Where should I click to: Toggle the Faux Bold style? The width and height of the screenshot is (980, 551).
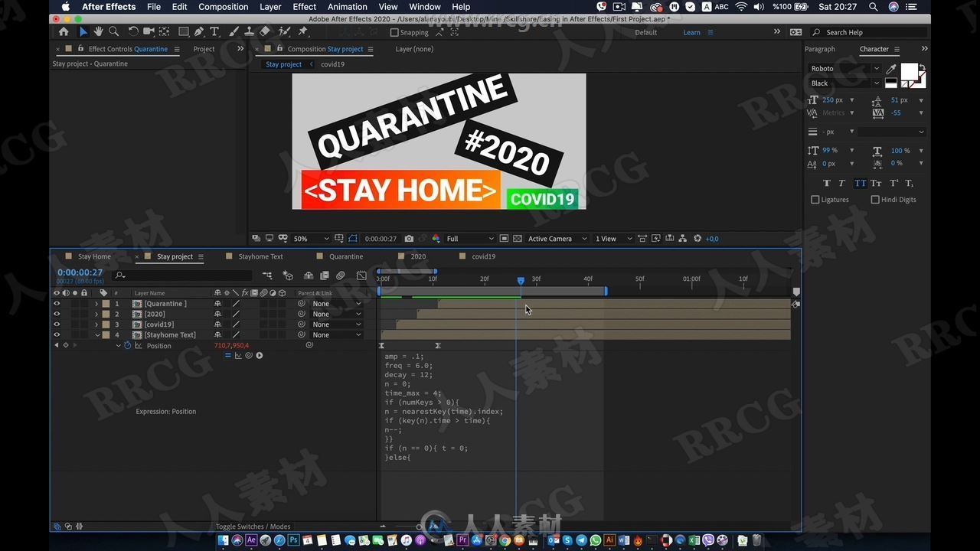[x=826, y=183]
